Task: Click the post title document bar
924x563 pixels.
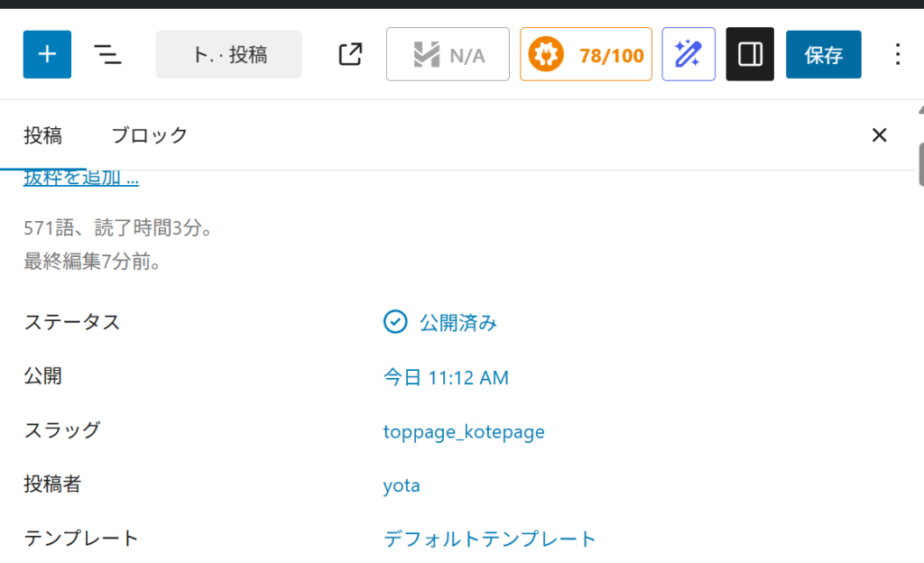Action: coord(229,54)
